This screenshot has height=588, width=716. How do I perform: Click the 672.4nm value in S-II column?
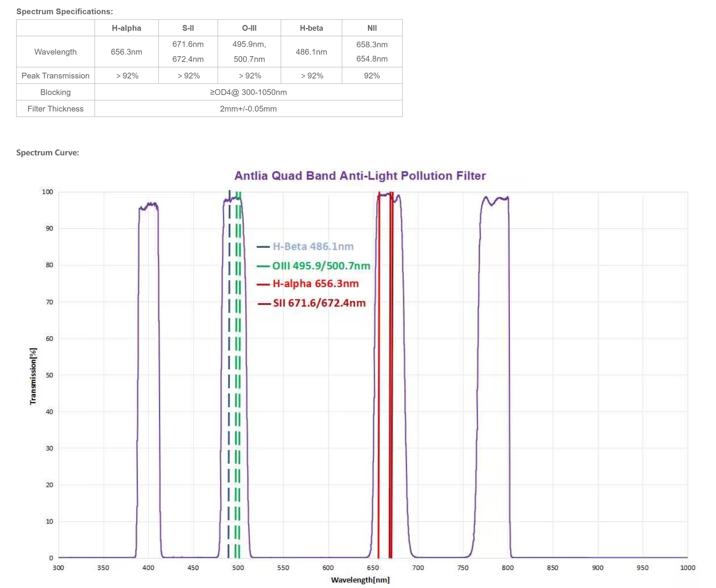coord(188,59)
